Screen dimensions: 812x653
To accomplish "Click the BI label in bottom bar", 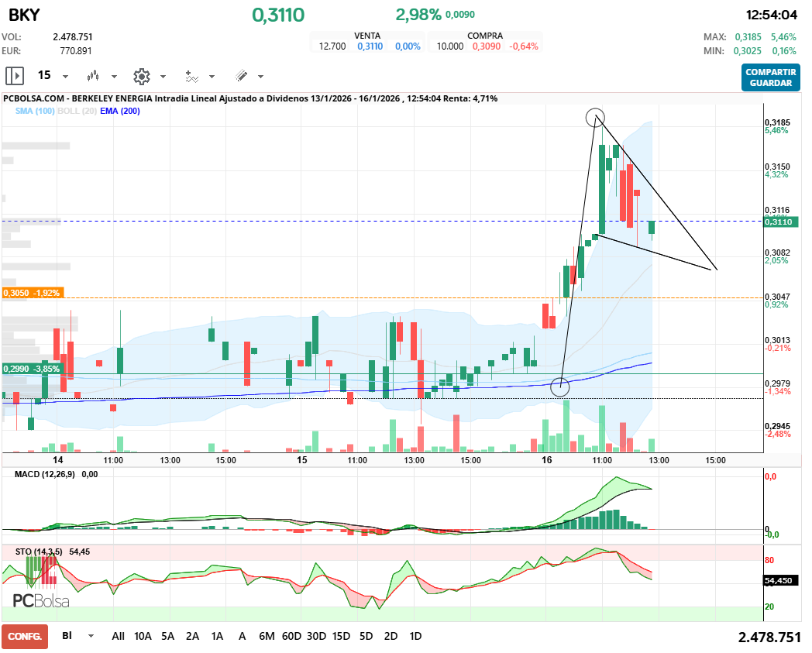I will coord(67,635).
